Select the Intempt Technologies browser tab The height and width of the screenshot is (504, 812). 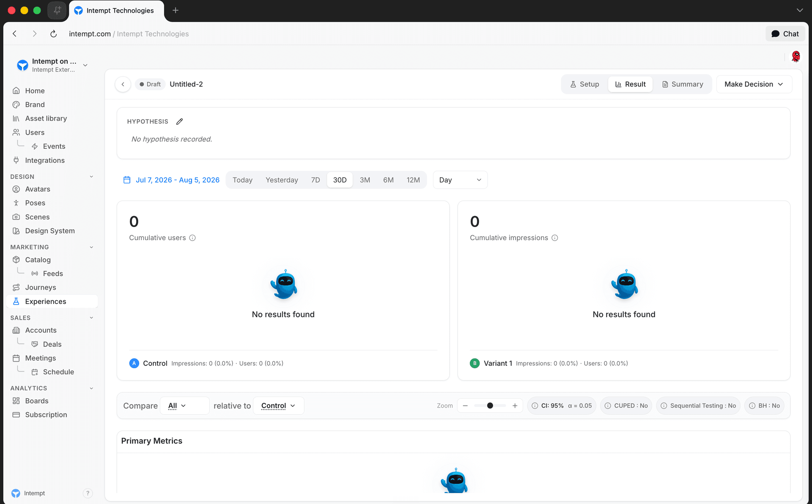click(x=117, y=11)
